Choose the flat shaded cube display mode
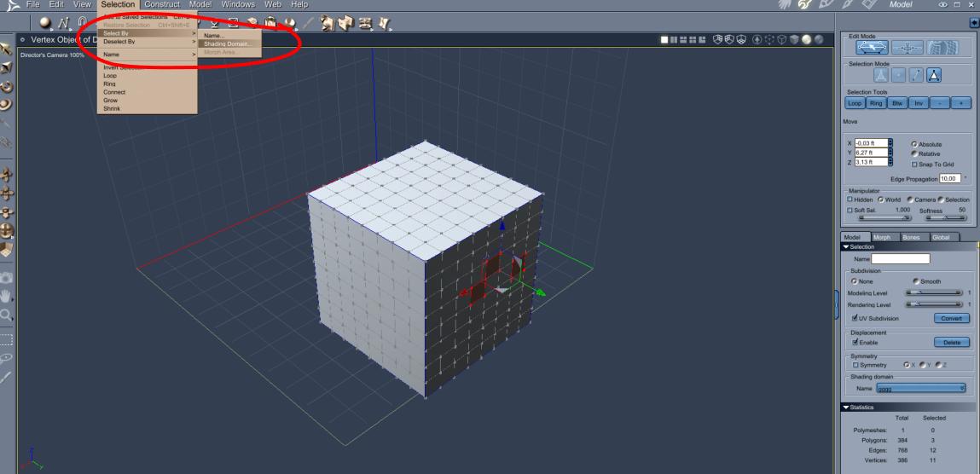Viewport: 980px width, 474px height. tap(794, 39)
